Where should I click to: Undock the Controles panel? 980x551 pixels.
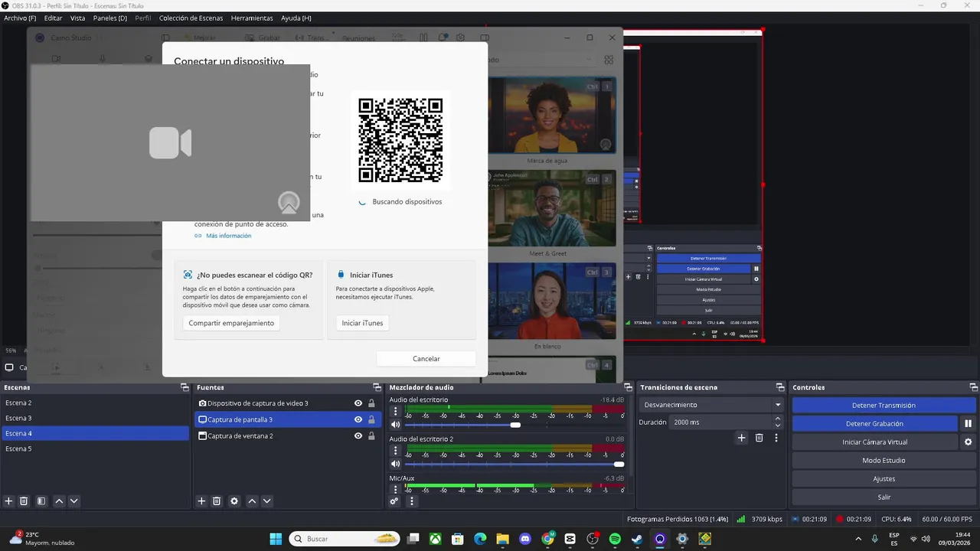click(974, 387)
